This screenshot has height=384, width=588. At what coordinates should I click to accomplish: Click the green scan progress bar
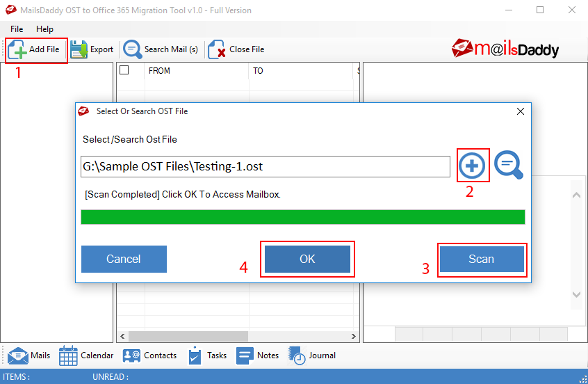[302, 217]
